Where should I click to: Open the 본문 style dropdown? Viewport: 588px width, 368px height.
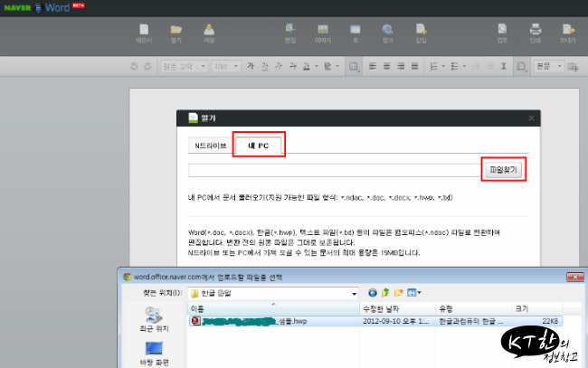click(x=548, y=66)
